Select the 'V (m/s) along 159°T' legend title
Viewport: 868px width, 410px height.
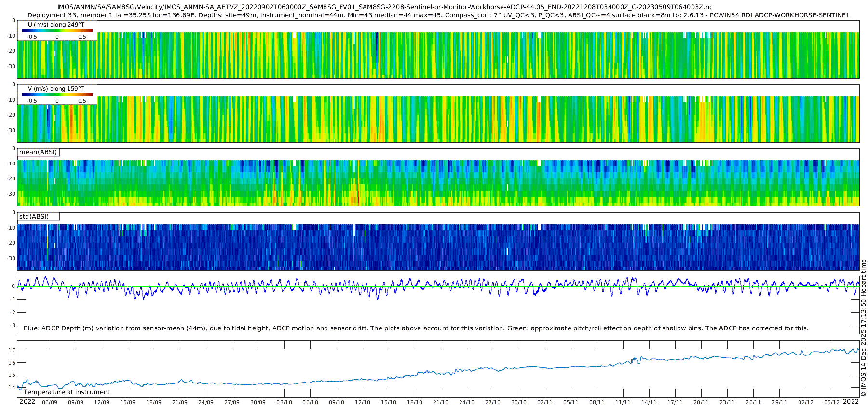pyautogui.click(x=57, y=89)
